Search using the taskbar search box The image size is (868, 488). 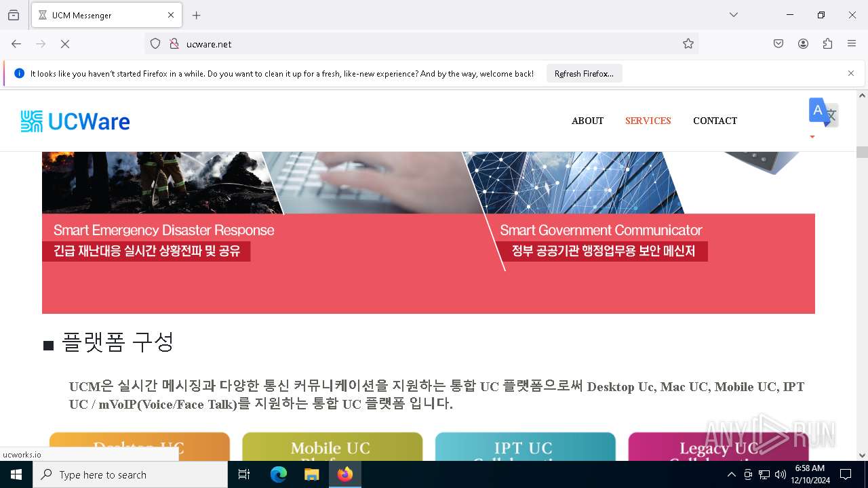tap(130, 474)
